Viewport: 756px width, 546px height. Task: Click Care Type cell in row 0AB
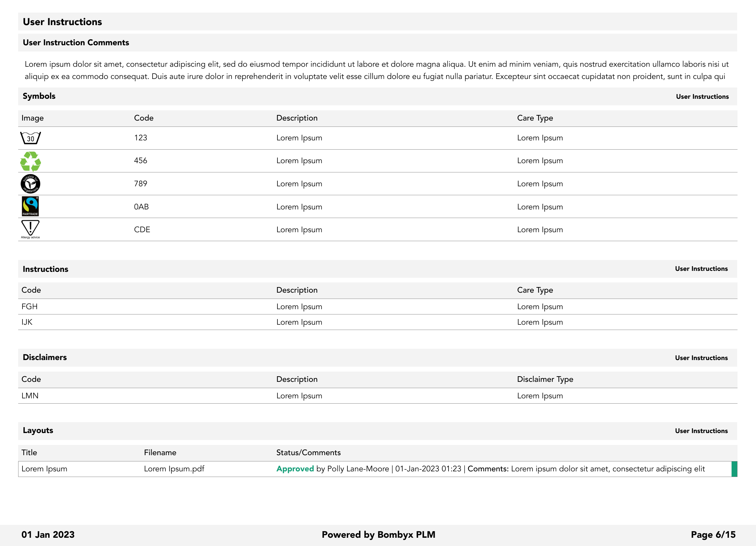coord(540,207)
